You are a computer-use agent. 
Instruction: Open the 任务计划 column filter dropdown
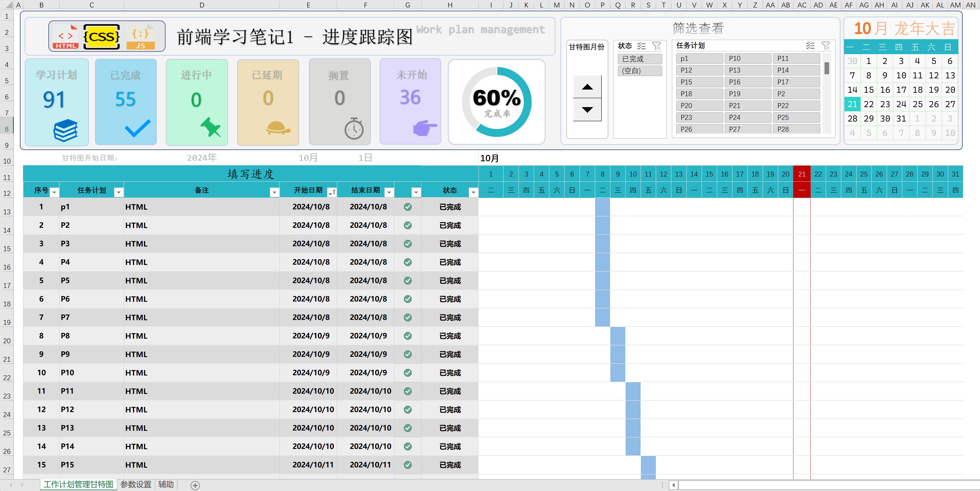pos(119,192)
